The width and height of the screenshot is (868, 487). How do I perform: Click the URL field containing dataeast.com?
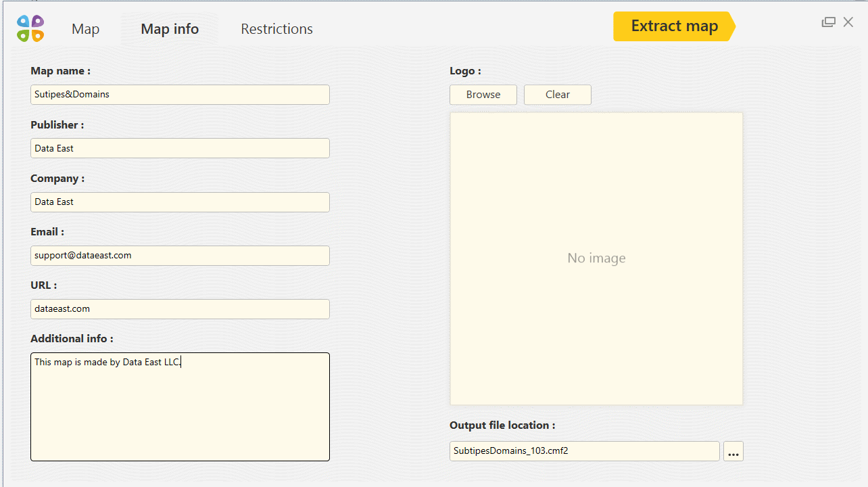pos(180,308)
